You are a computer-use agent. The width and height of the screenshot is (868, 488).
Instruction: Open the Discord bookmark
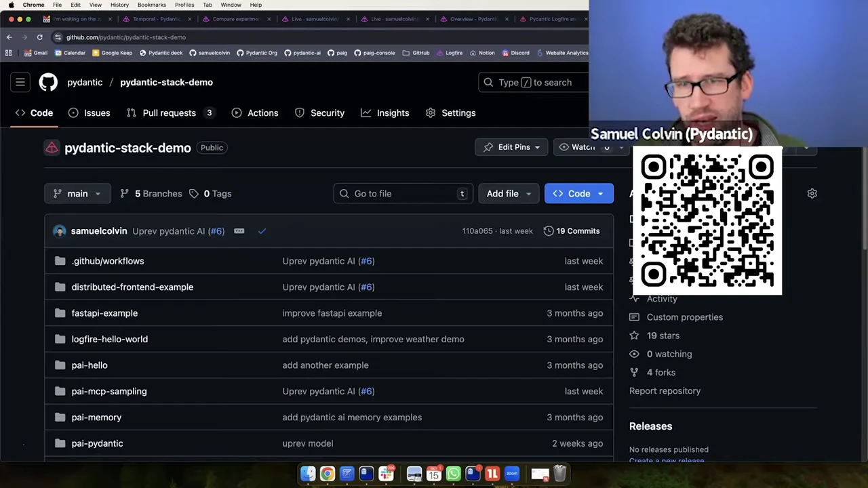point(515,53)
